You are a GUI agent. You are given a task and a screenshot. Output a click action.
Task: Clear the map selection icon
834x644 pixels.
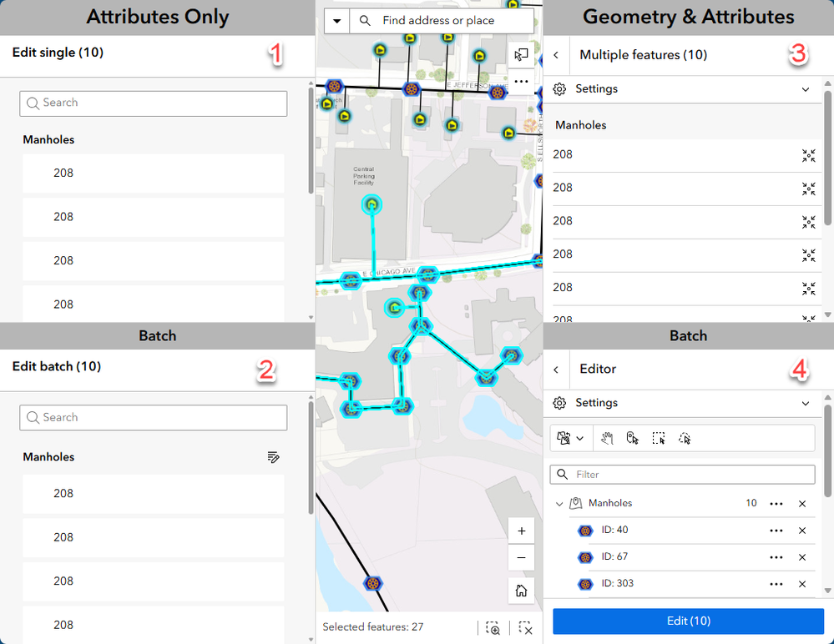(525, 628)
